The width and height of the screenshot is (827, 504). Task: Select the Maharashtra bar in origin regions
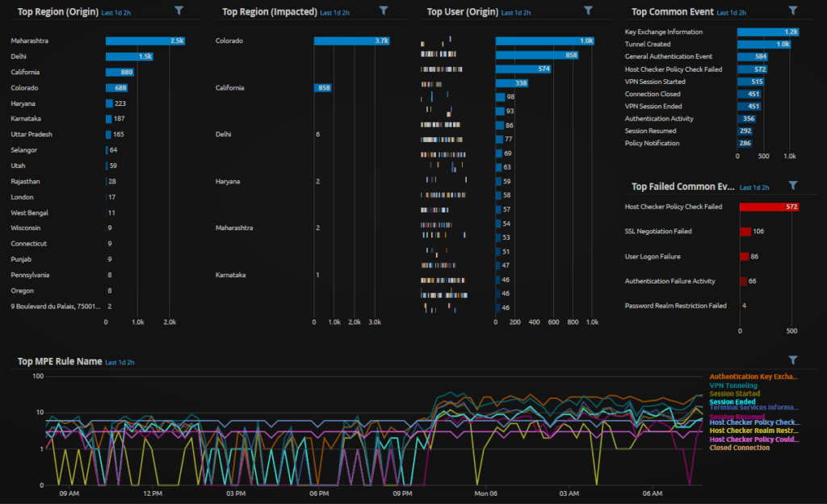145,41
